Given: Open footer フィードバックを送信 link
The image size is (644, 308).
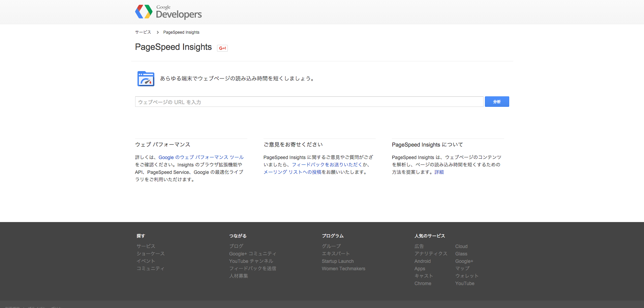Looking at the screenshot, I should click(253, 269).
